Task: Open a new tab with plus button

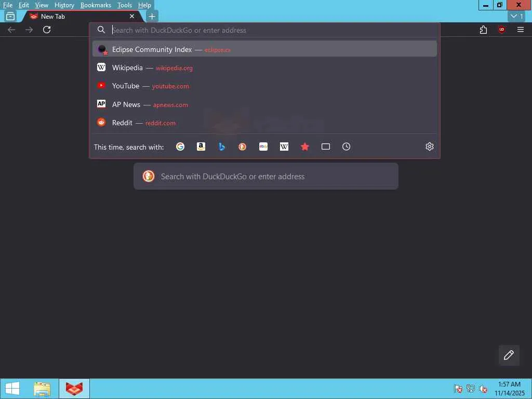Action: [x=152, y=16]
